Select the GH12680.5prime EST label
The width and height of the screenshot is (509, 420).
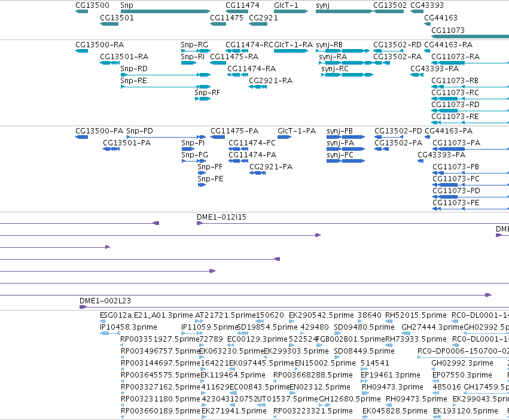(350, 399)
